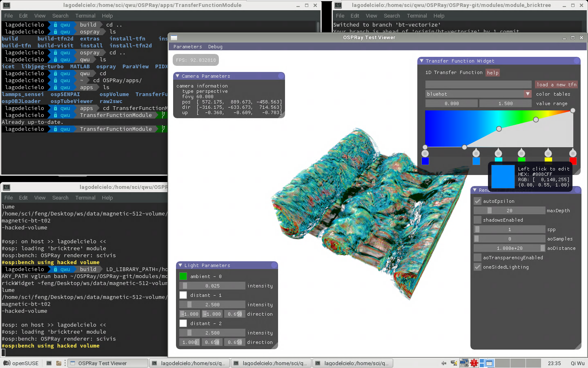
Task: Collapse the Renderer Parameters panel
Action: tap(474, 190)
